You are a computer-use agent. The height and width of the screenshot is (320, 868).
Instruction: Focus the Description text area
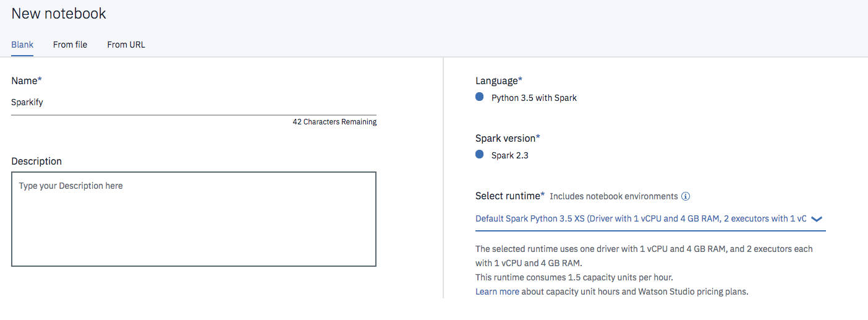click(x=194, y=219)
